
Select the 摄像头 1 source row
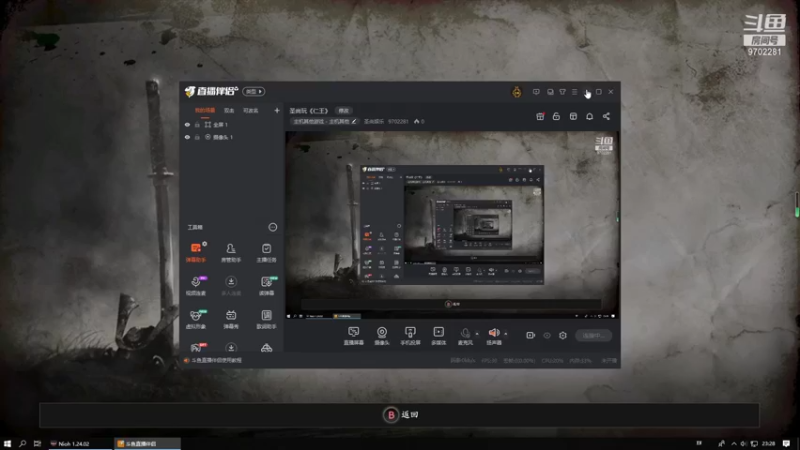pos(232,137)
